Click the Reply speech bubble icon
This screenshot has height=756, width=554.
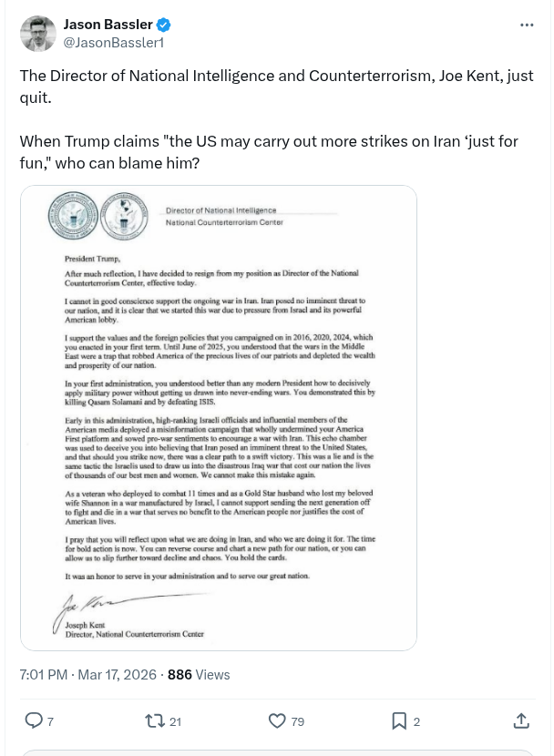pos(33,720)
